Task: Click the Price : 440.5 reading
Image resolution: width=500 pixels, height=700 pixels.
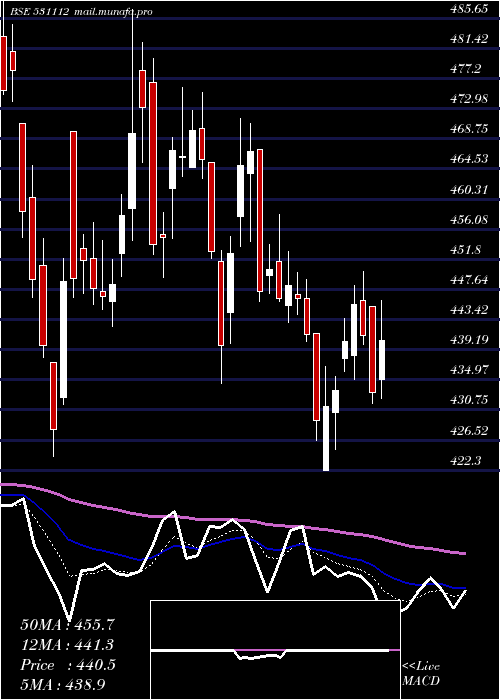Action: click(68, 665)
